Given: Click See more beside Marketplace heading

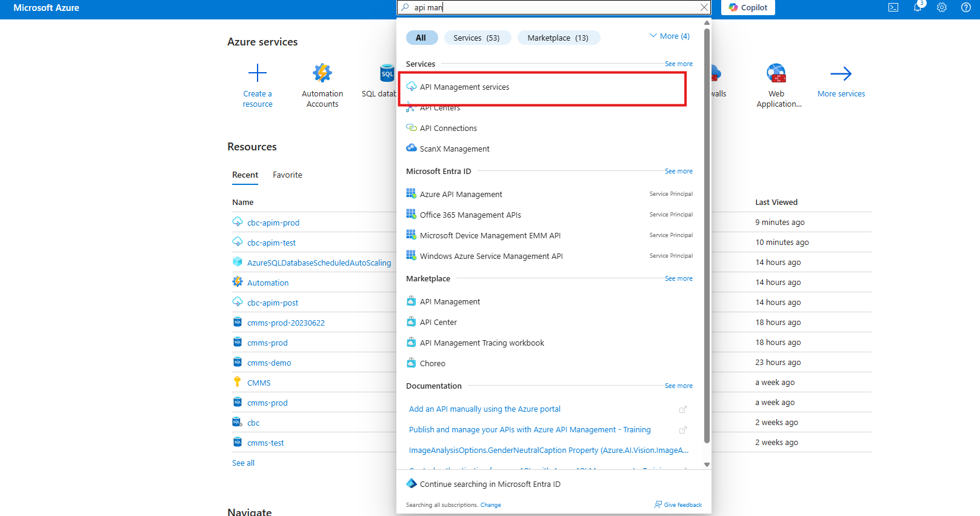Looking at the screenshot, I should coord(678,278).
